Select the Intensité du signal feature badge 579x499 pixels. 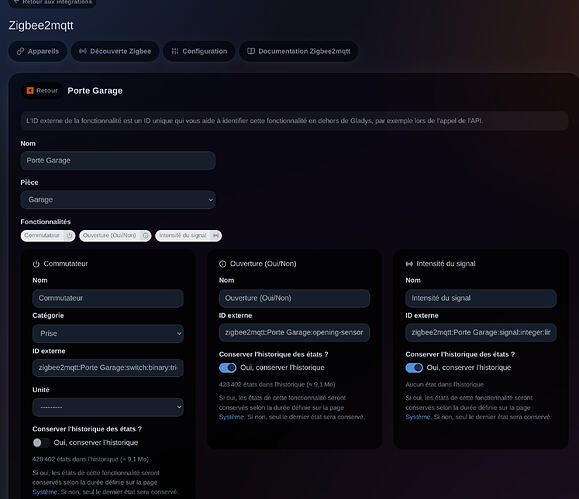pos(188,236)
